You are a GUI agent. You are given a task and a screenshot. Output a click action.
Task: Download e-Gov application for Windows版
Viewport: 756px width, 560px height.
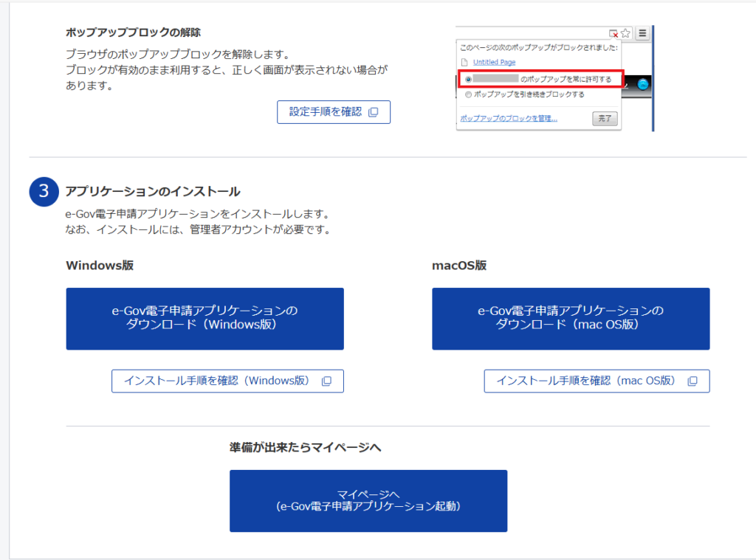(205, 319)
